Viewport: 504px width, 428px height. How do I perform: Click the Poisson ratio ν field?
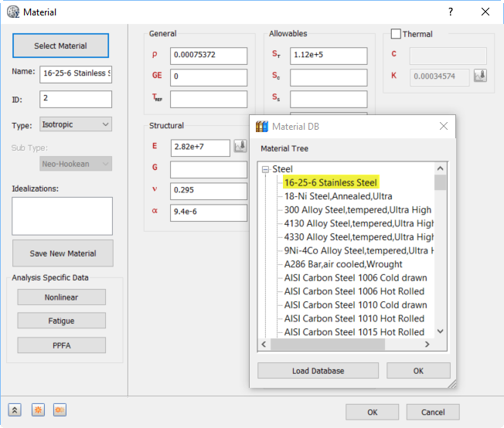click(209, 191)
